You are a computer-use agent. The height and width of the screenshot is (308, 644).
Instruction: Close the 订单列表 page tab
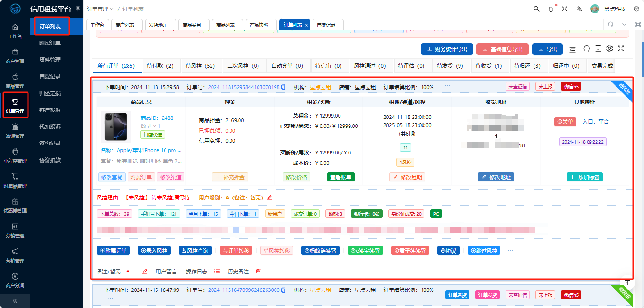point(306,25)
